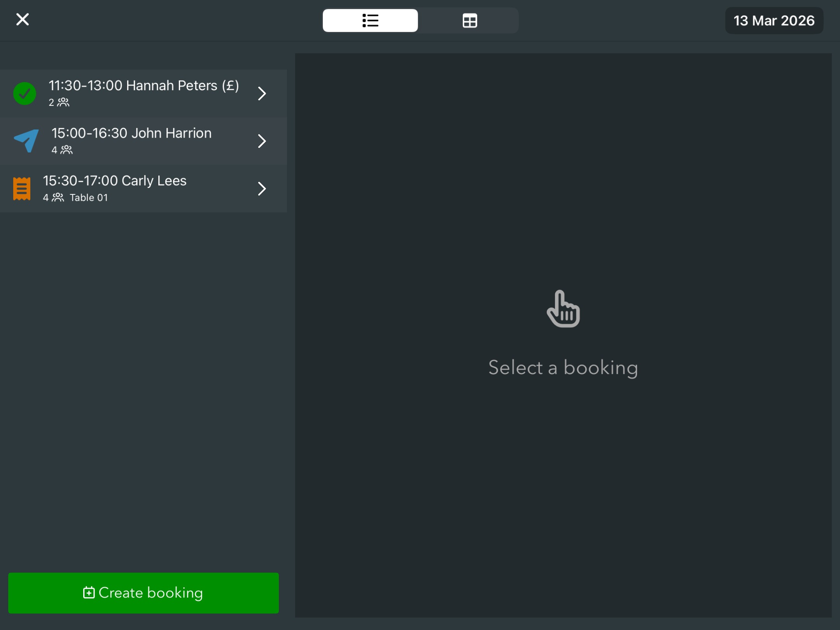Click the Table 01 label
The height and width of the screenshot is (630, 840).
(x=89, y=198)
